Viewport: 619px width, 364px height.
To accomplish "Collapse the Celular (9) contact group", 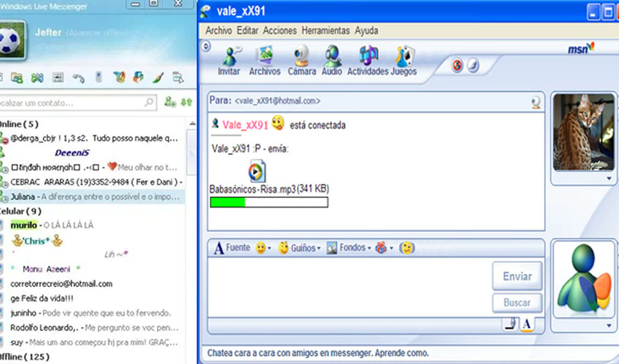I will click(x=21, y=211).
